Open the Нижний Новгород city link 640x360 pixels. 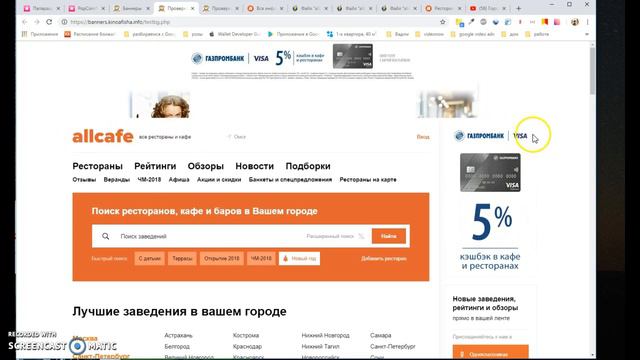(325, 335)
